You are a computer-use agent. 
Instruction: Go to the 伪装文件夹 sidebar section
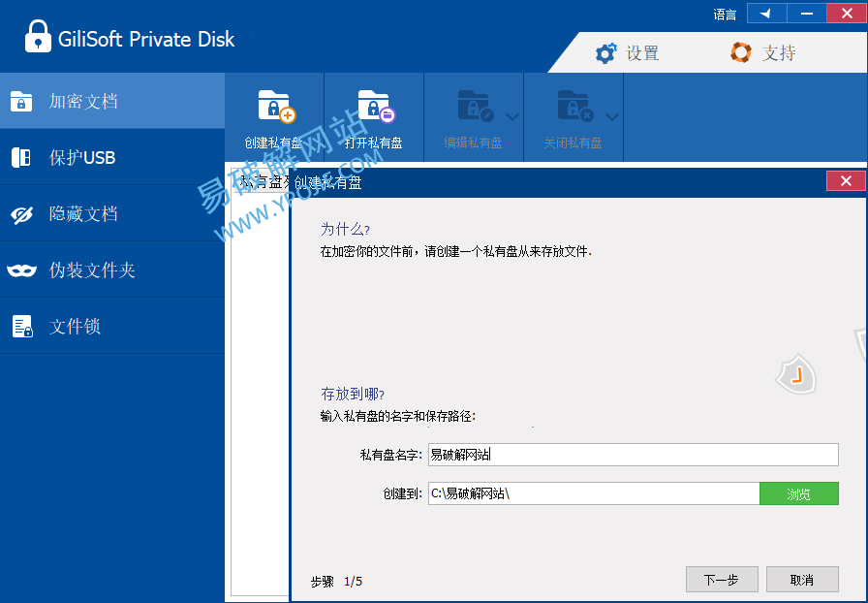coord(112,270)
